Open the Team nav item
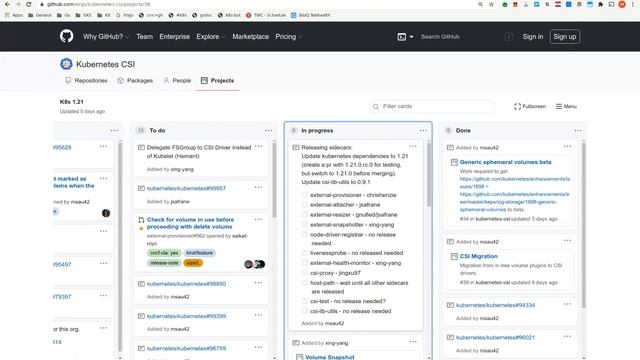Screen dimensions: 640x360 point(144,37)
